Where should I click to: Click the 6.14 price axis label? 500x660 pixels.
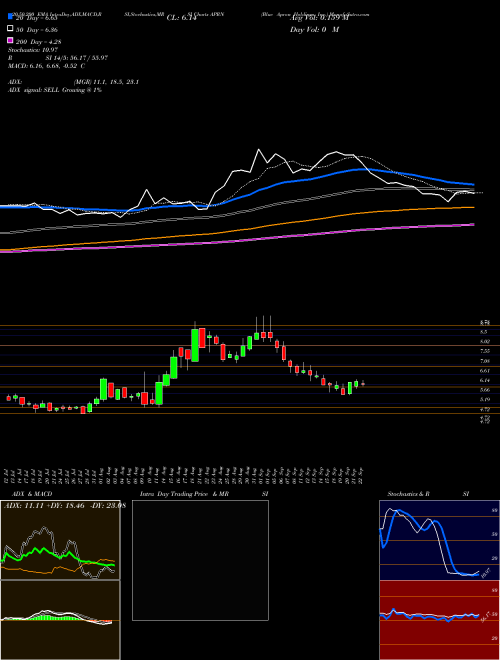click(x=485, y=381)
